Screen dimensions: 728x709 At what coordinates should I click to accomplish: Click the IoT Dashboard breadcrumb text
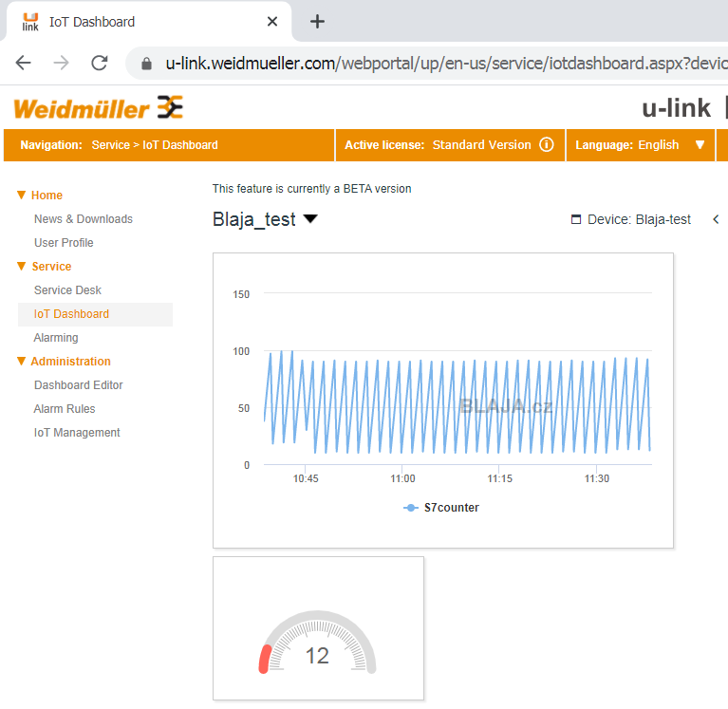pyautogui.click(x=180, y=145)
